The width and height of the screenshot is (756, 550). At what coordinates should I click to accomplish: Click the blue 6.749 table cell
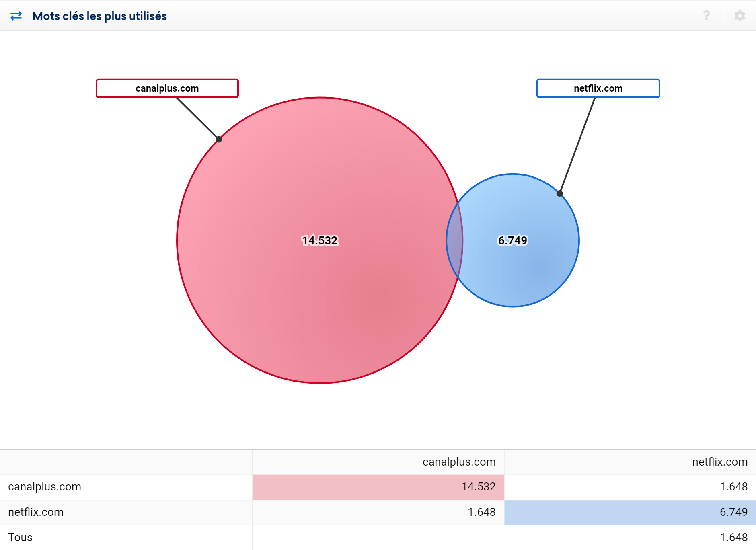point(630,512)
